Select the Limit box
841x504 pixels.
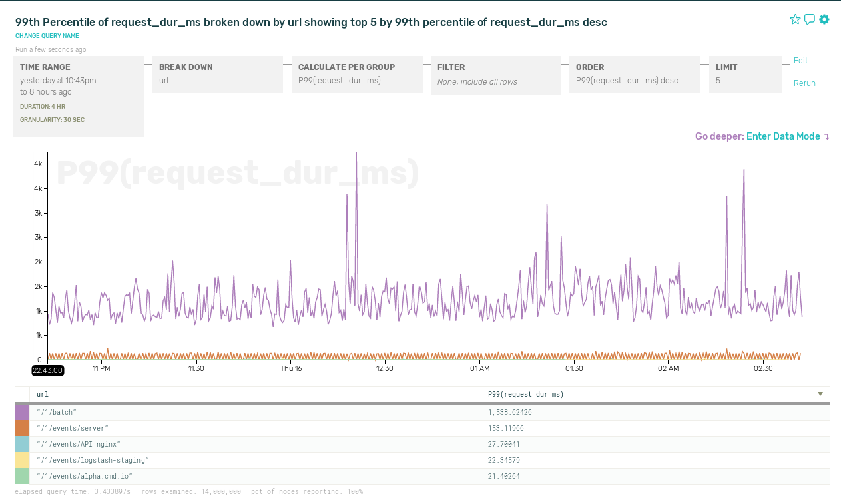coord(745,74)
